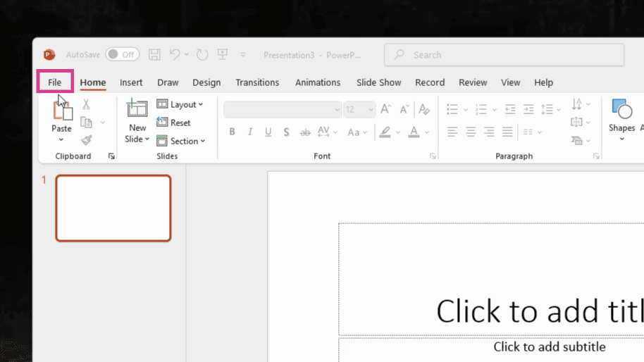This screenshot has width=644, height=362.
Task: Open the Transitions tab
Action: pos(257,82)
